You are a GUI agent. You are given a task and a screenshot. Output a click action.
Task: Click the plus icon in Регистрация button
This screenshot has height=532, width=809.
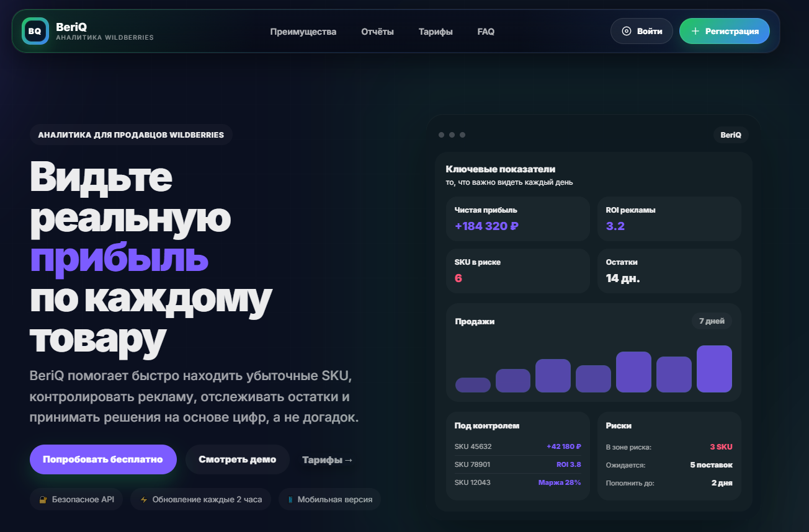695,31
